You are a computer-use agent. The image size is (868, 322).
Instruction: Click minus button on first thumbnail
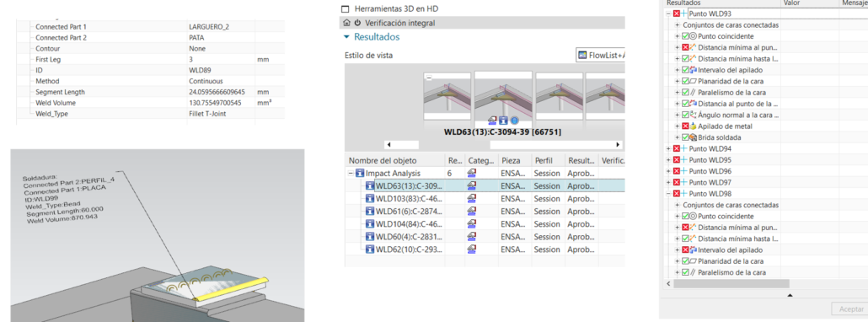(428, 78)
